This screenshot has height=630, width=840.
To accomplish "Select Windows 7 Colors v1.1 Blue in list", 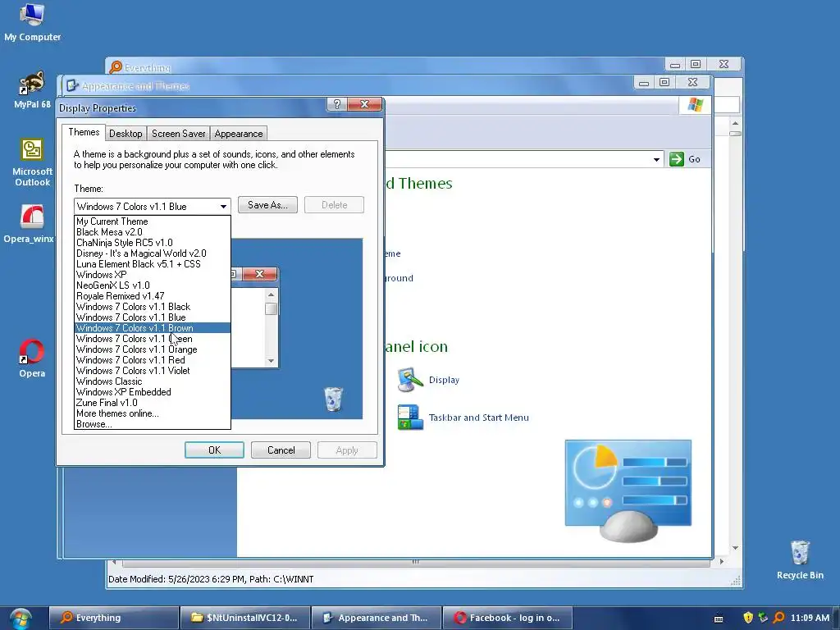I will coord(152,317).
